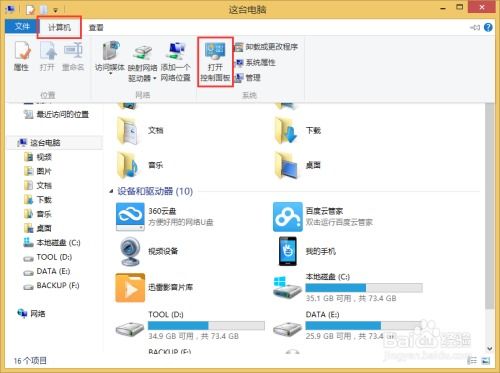Viewport: 500px width, 373px height.
Task: Click the 设备和驱动器 (10) group header
Action: pos(155,191)
